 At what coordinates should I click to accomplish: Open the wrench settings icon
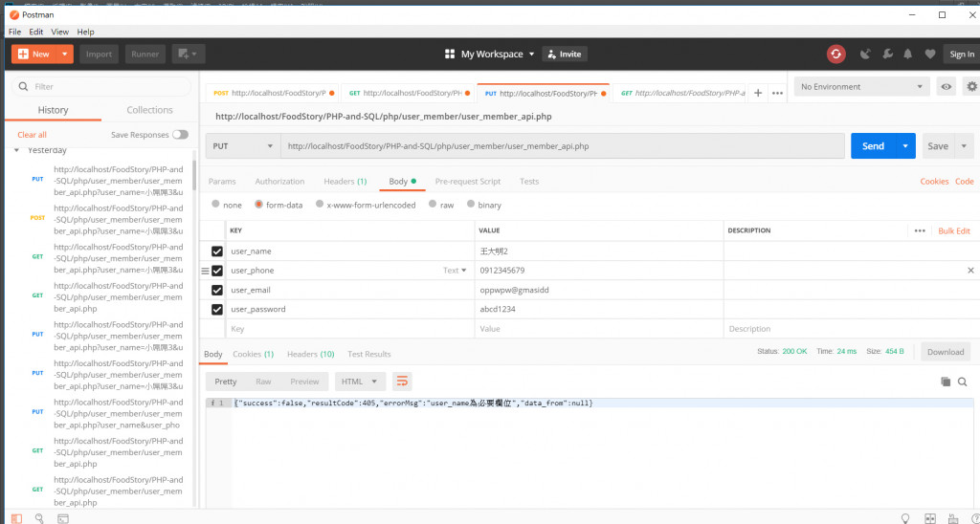click(887, 55)
